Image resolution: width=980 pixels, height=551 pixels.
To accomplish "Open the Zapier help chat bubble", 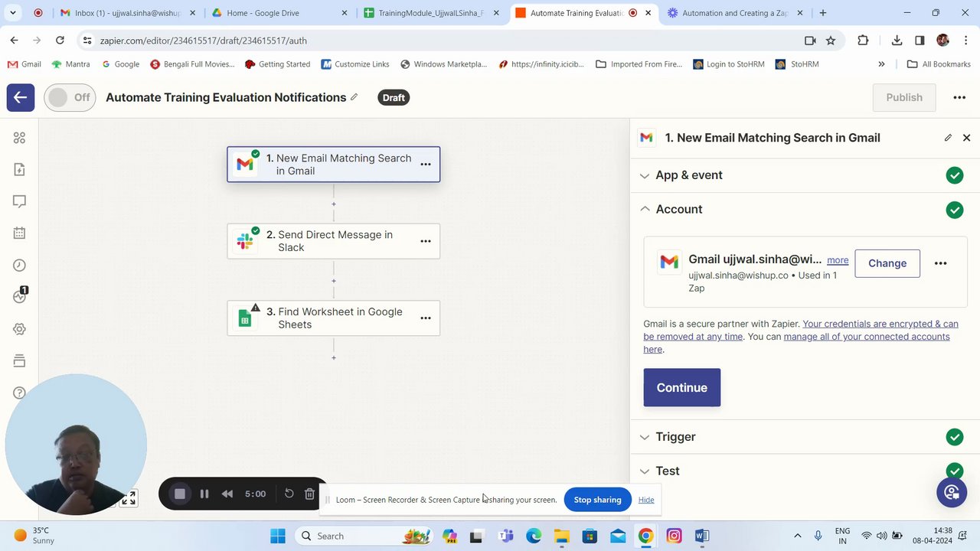I will coord(952,492).
